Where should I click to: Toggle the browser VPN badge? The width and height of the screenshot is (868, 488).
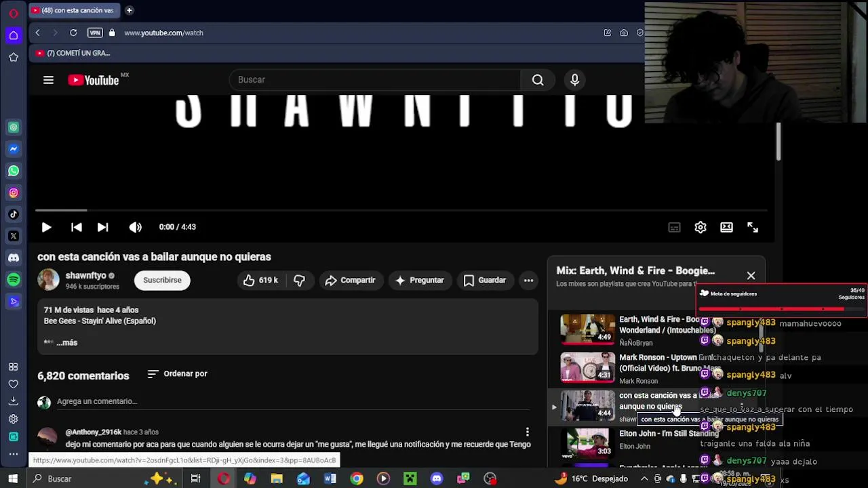(x=95, y=33)
